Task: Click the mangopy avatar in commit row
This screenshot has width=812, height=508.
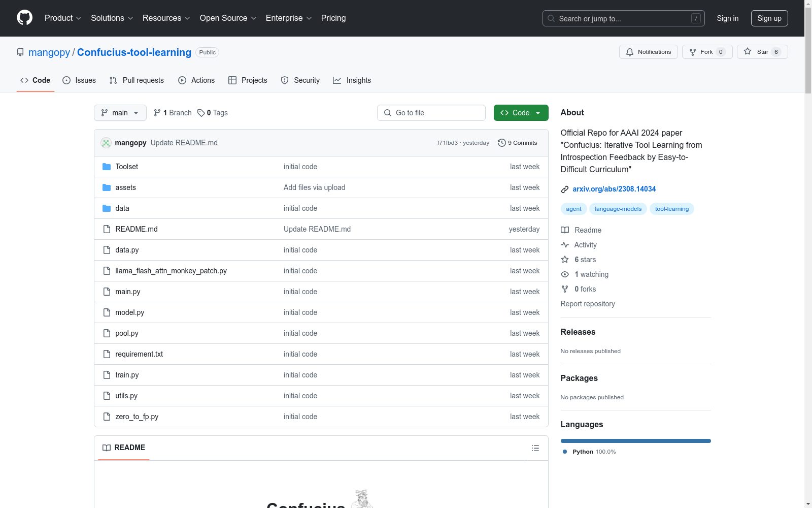Action: coord(106,143)
